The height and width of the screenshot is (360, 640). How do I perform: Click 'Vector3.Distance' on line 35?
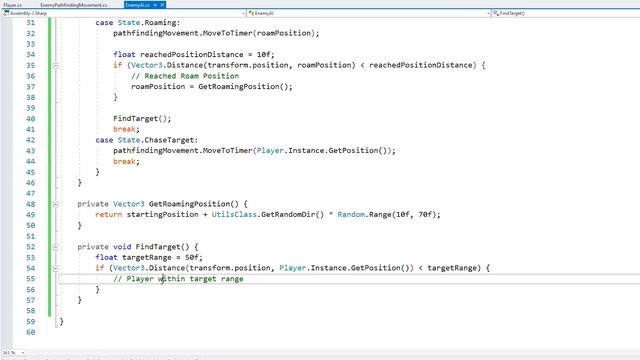(x=167, y=65)
